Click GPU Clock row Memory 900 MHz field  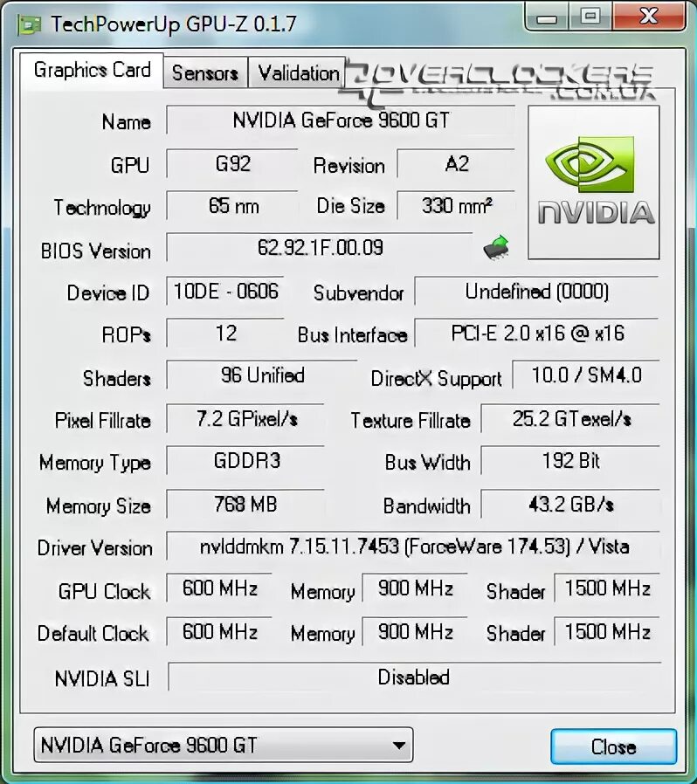[x=415, y=588]
